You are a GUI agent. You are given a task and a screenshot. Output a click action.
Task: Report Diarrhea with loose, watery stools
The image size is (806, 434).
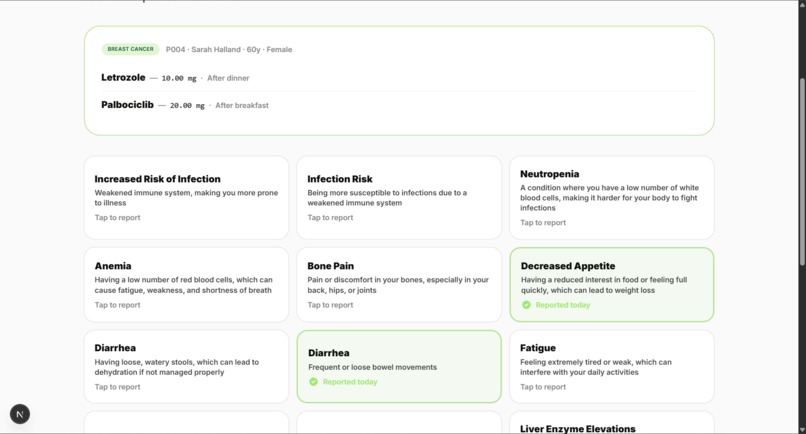click(x=187, y=367)
